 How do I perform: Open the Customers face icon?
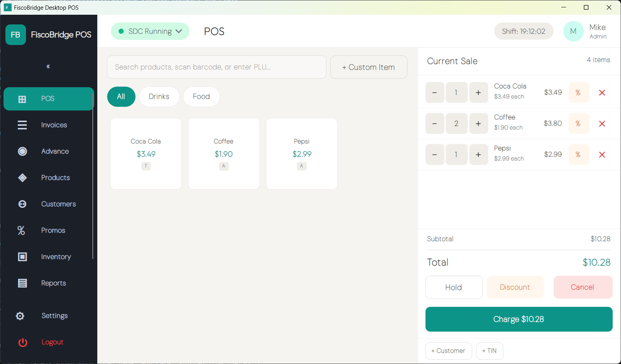pyautogui.click(x=22, y=204)
